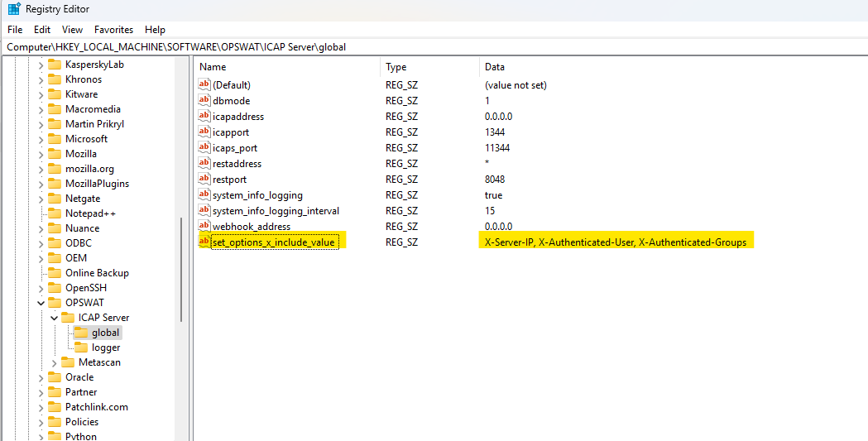Expand the Macromedia key
Image resolution: width=868 pixels, height=441 pixels.
tap(41, 109)
